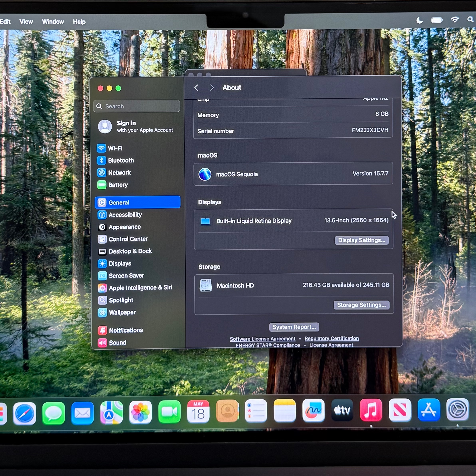The image size is (476, 476).
Task: Open Notes app in Dock
Action: coord(285,410)
